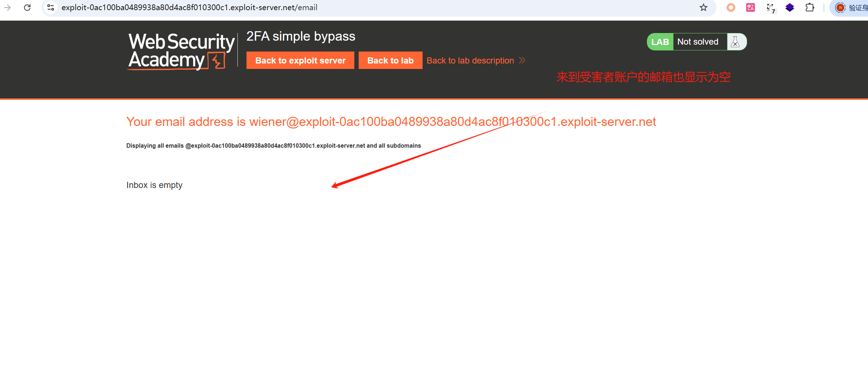Click the orange circle extension icon
Screen dimensions: 868x389
tap(731, 8)
